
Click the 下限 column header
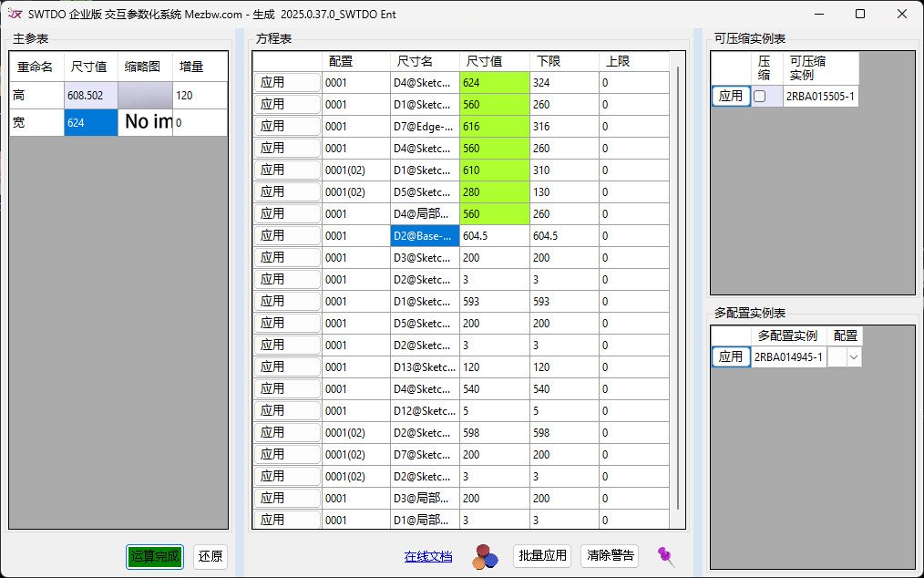(563, 61)
